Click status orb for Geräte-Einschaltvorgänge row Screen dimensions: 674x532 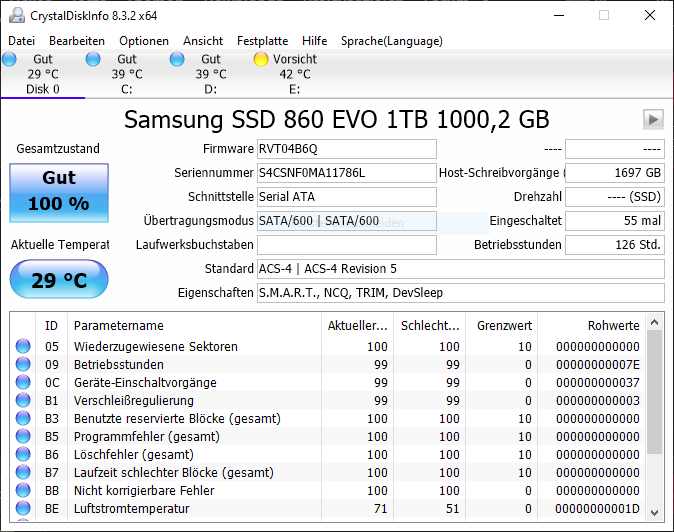[23, 382]
